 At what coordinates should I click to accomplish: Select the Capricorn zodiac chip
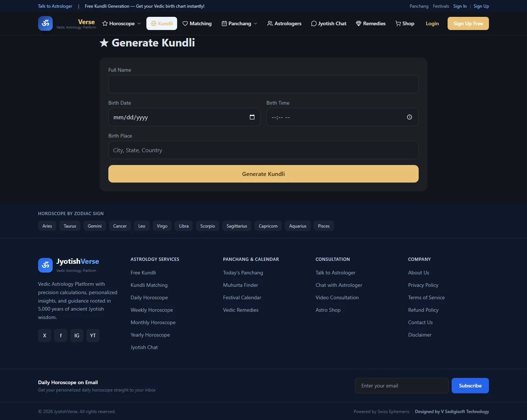[268, 226]
